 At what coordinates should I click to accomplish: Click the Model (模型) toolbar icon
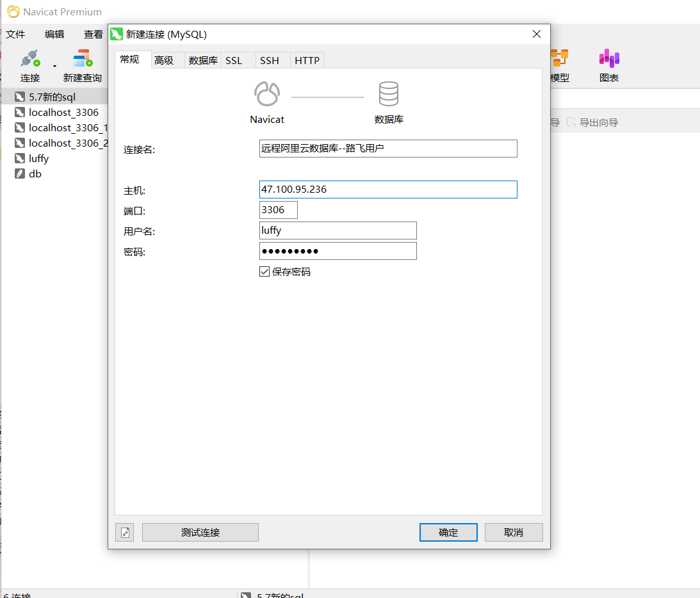coord(559,58)
